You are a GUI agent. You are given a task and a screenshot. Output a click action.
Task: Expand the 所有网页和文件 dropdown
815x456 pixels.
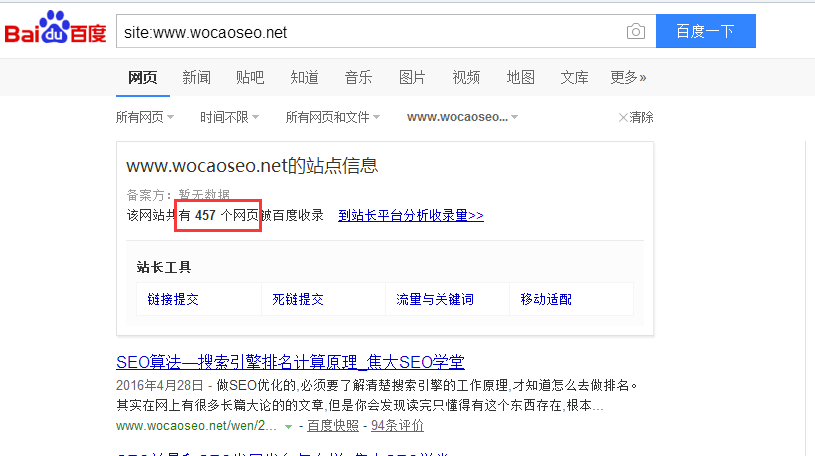[x=333, y=118]
